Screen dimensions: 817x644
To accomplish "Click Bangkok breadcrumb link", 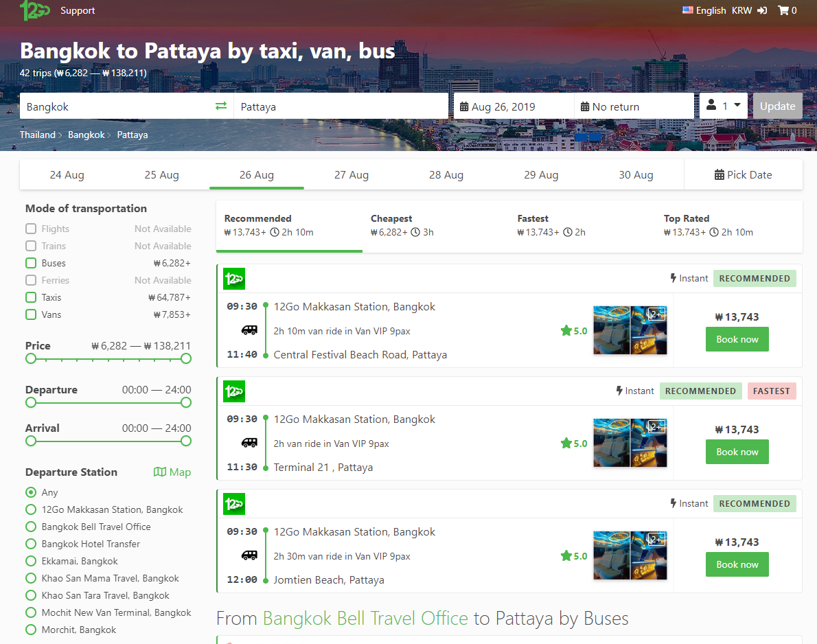I will click(x=87, y=135).
